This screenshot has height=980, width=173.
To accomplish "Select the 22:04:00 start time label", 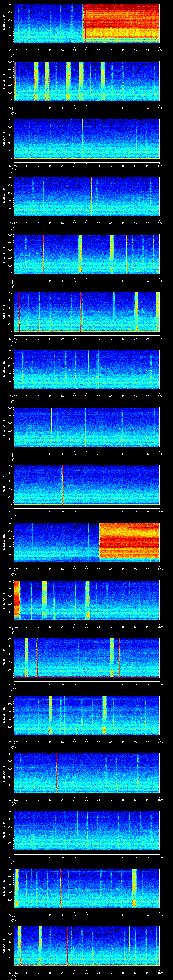I will (13, 223).
